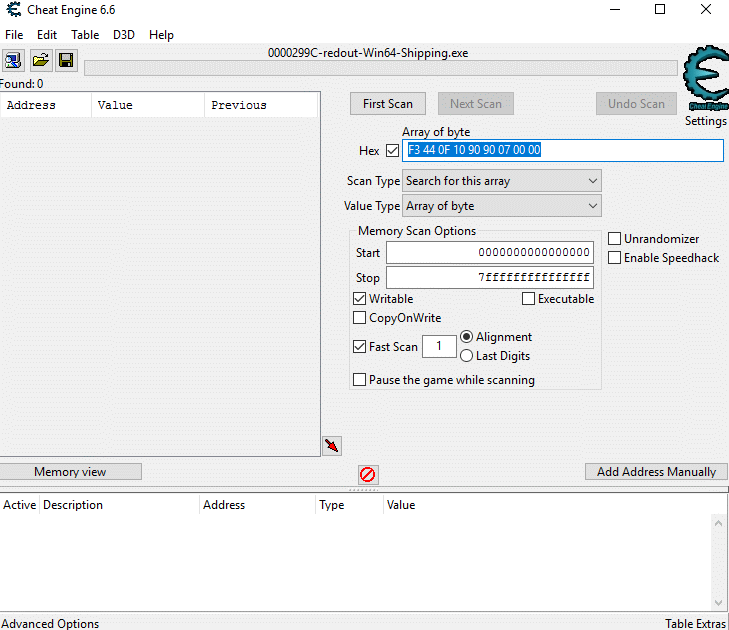The image size is (729, 630).
Task: Click the open process computer icon
Action: [x=14, y=61]
